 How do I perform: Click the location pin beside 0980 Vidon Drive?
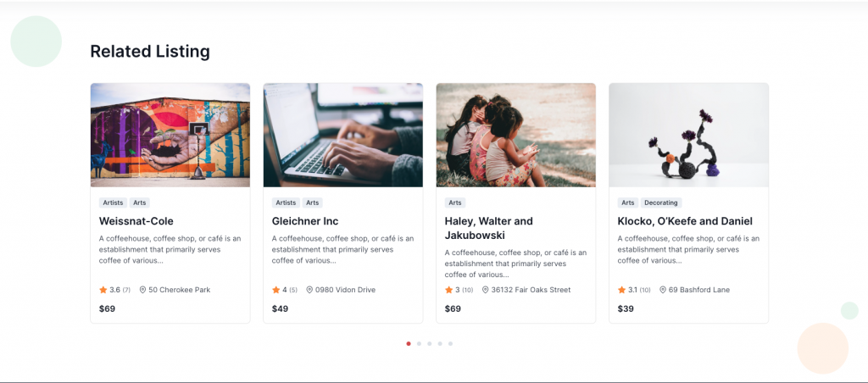tap(309, 290)
